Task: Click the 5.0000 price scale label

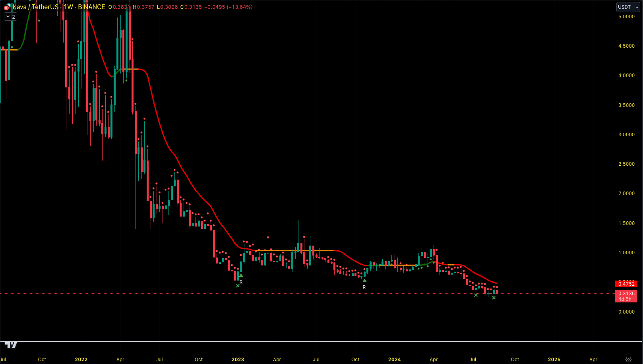Action: [626, 17]
